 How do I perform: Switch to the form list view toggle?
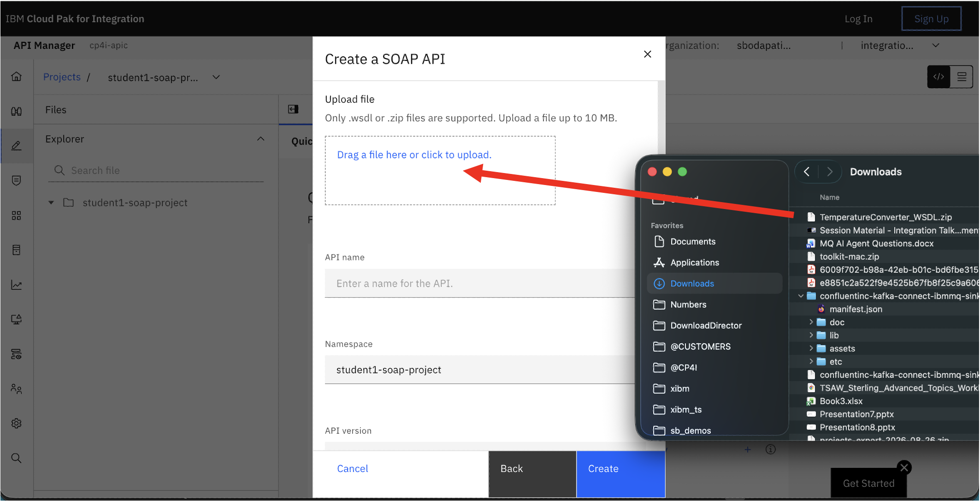pos(962,77)
